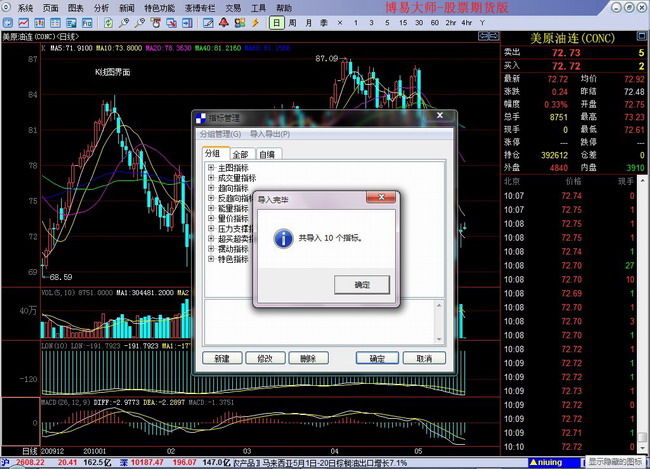
Task: Switch to the 全部 tab
Action: 240,155
